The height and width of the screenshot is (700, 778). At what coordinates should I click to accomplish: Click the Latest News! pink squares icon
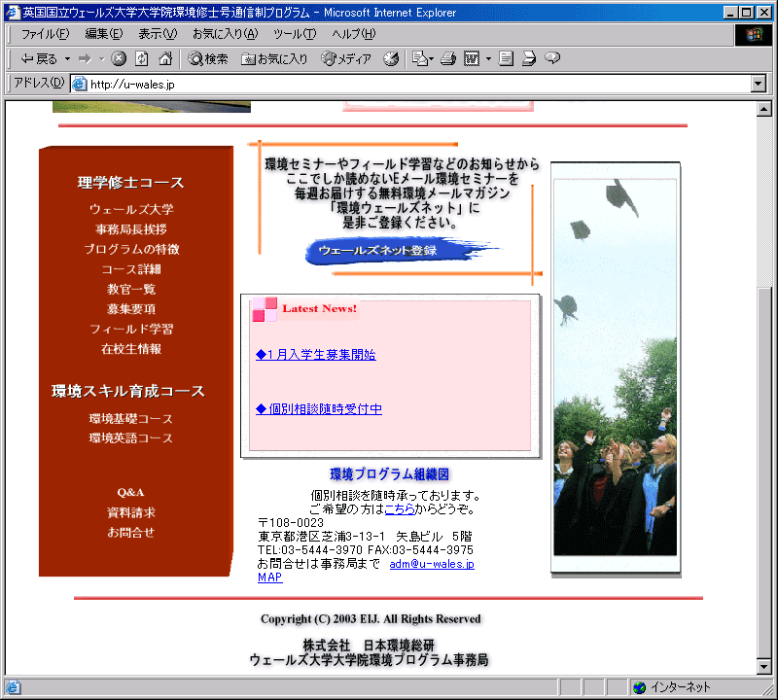coord(265,309)
